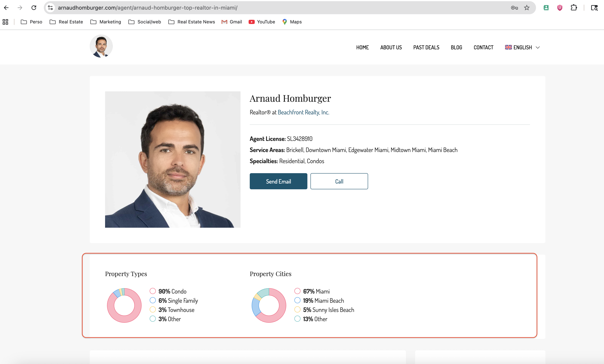
Task: Open the browser Extensions puzzle icon
Action: pyautogui.click(x=574, y=8)
